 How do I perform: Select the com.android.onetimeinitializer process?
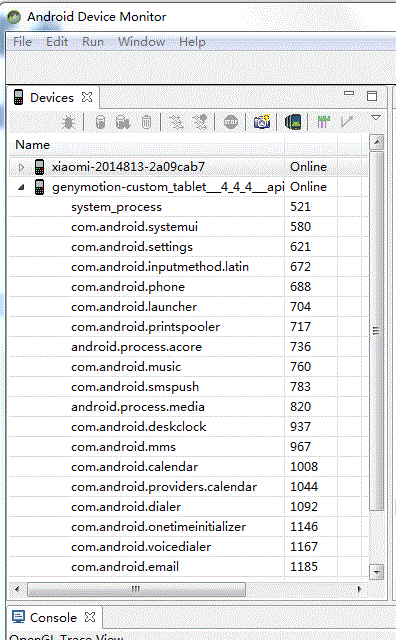click(158, 527)
